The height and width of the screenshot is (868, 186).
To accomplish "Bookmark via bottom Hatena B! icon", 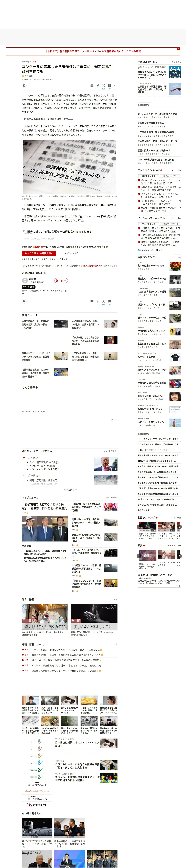I will (109, 301).
